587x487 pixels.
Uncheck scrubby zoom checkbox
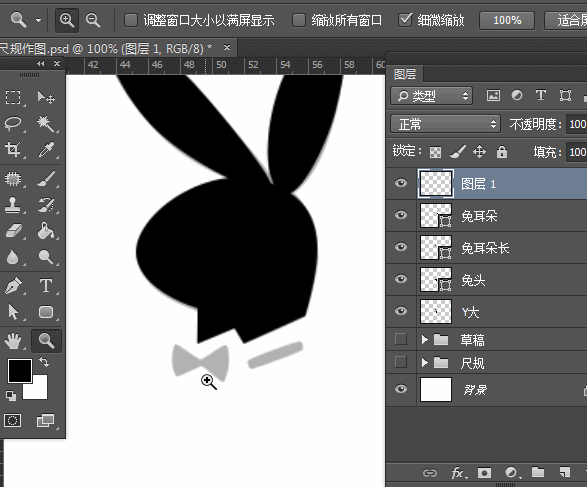click(x=405, y=19)
